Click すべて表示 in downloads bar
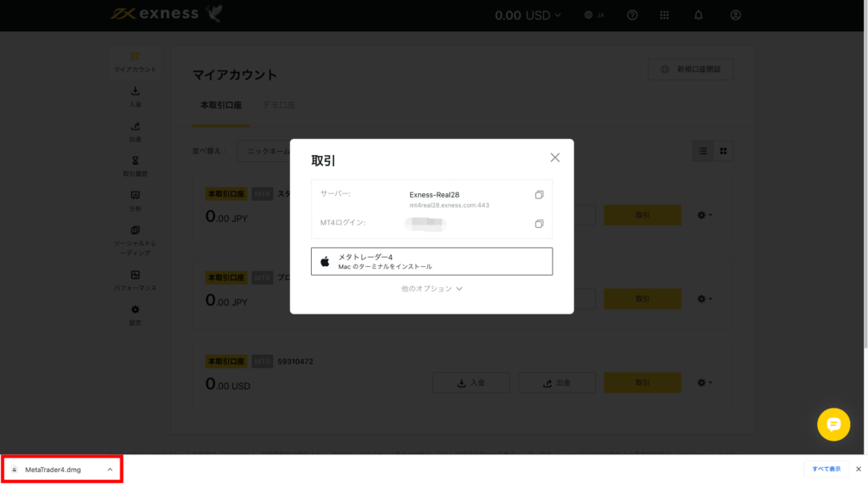Screen dimensions: 868x484 point(826,469)
